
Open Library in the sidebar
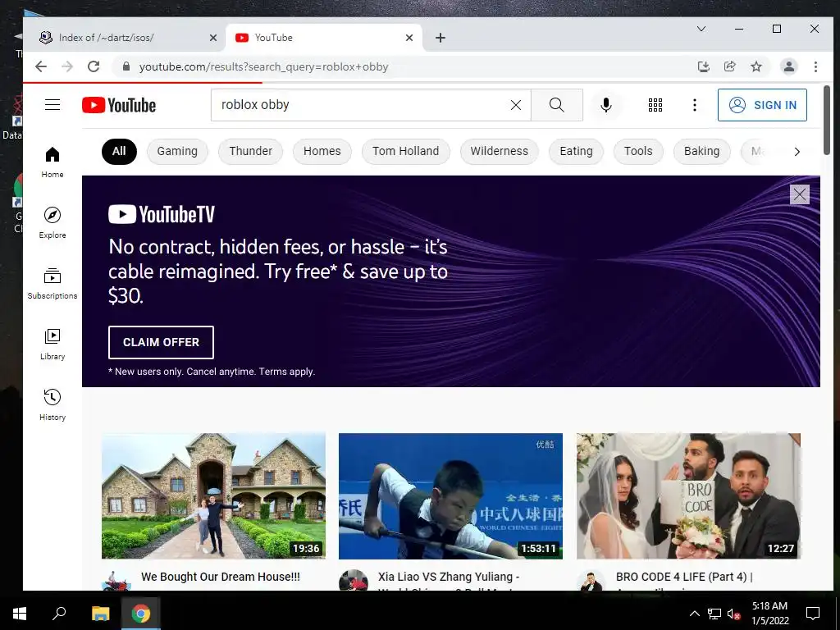tap(52, 345)
